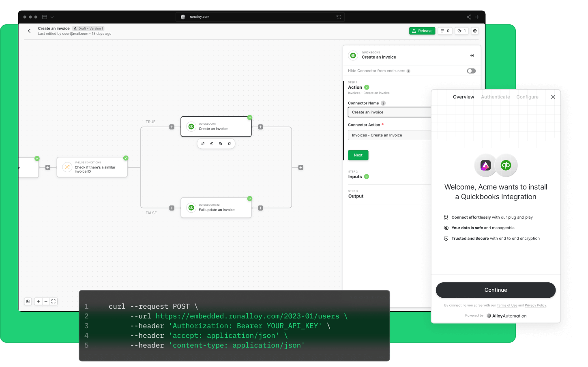Fit the canvas to screen
The width and height of the screenshot is (588, 367).
coord(54,301)
